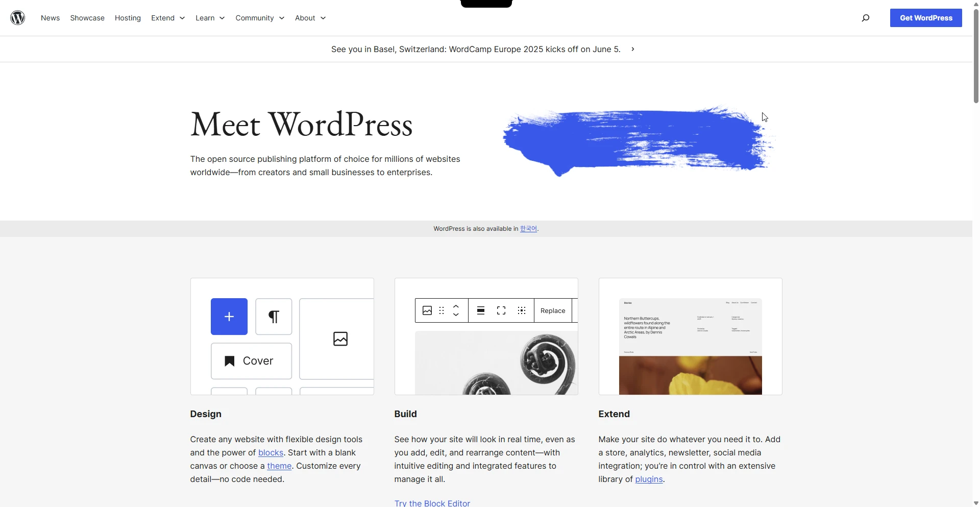Open the Hosting menu item
The image size is (980, 507).
click(128, 18)
